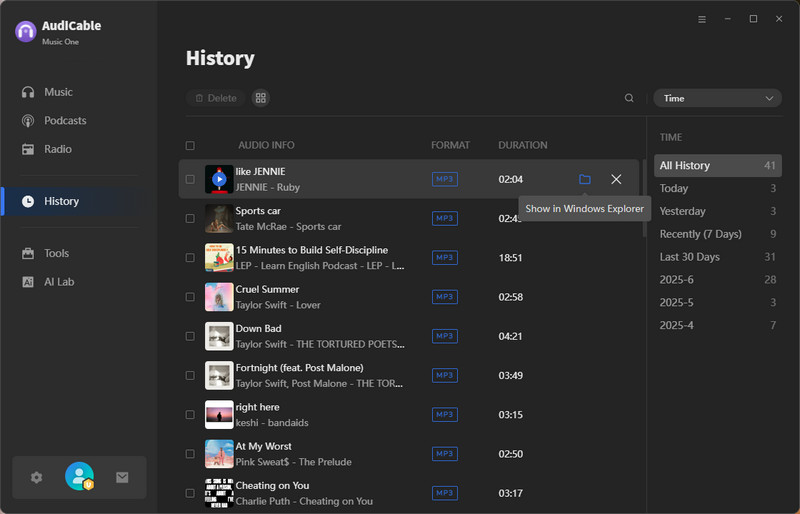Check the like JENNIE checkbox

[190, 179]
